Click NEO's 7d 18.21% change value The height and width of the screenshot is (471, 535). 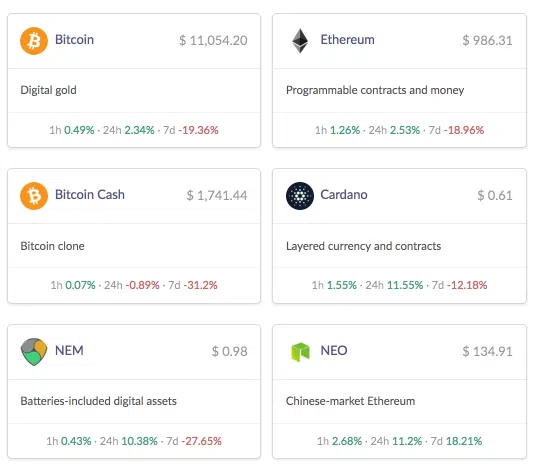(x=464, y=441)
